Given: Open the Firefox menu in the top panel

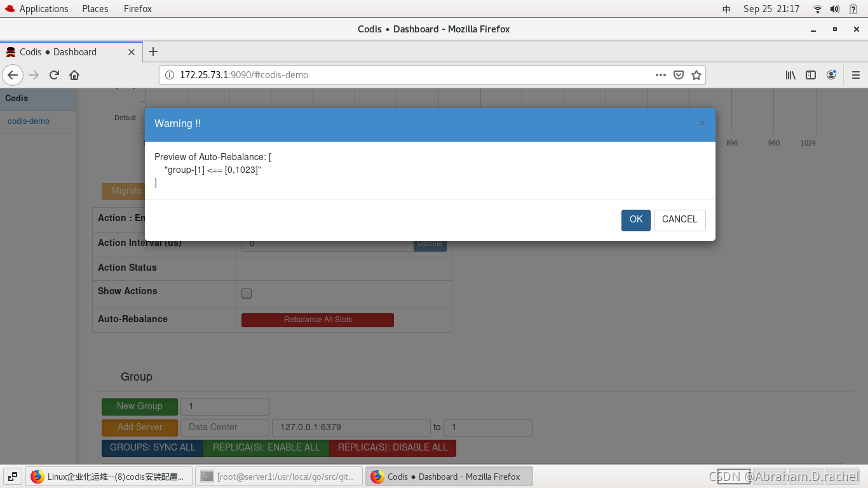Looking at the screenshot, I should pyautogui.click(x=138, y=9).
